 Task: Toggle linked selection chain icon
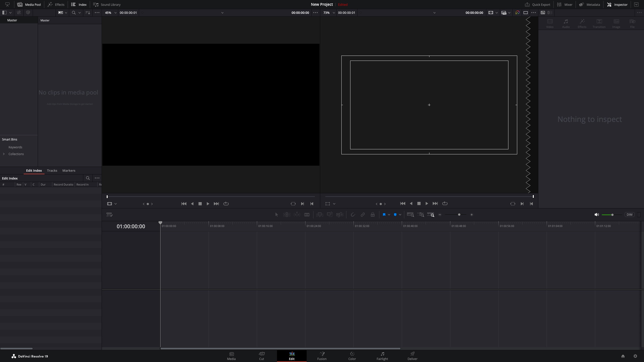(363, 215)
